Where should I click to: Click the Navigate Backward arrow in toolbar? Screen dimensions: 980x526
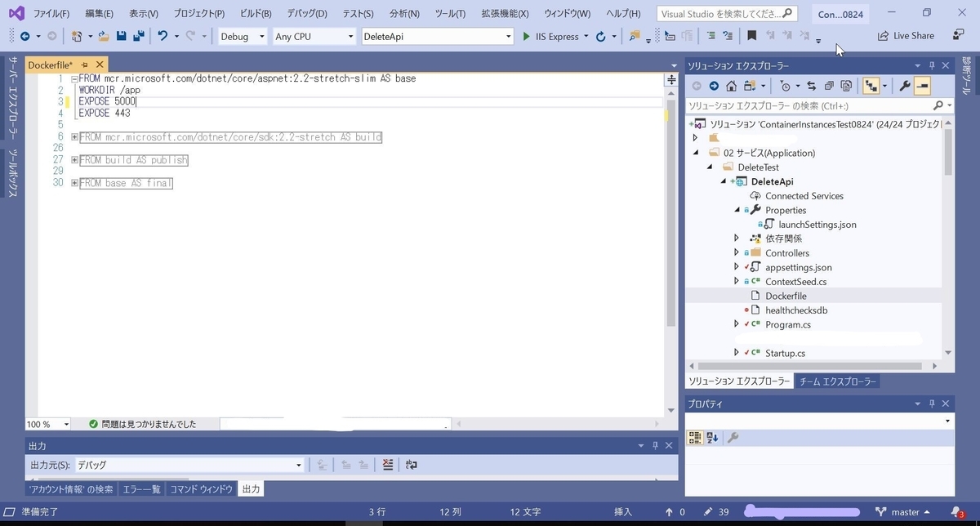[x=24, y=36]
